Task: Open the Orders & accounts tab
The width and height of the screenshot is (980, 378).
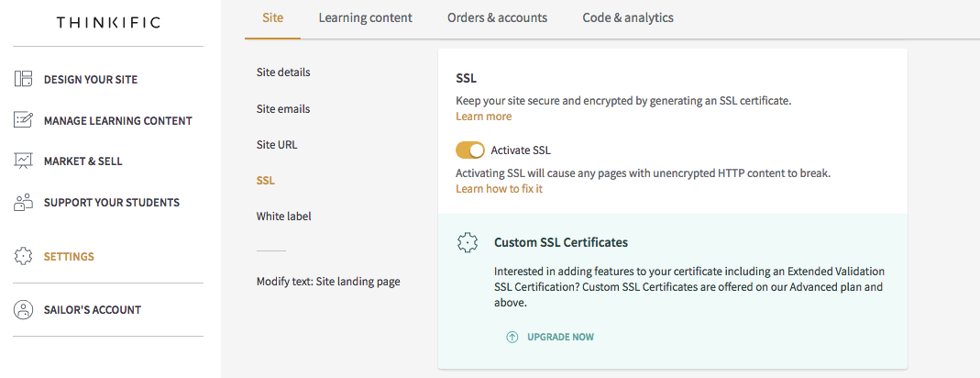Action: tap(497, 17)
